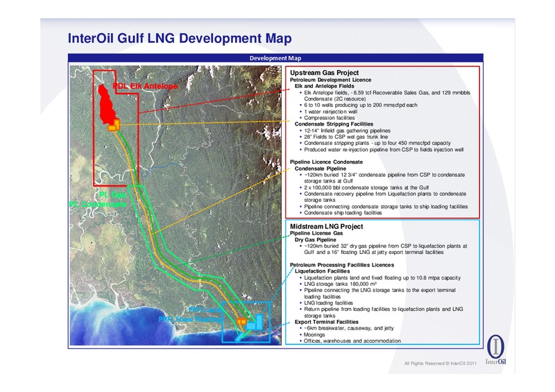Click the 'Development Map' header bar
555x392 pixels.
click(x=275, y=58)
